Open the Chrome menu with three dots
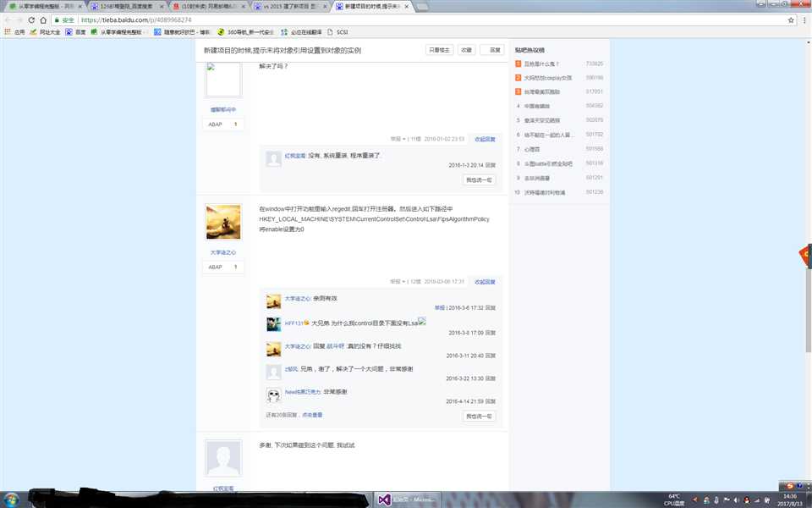812x508 pixels. click(804, 20)
